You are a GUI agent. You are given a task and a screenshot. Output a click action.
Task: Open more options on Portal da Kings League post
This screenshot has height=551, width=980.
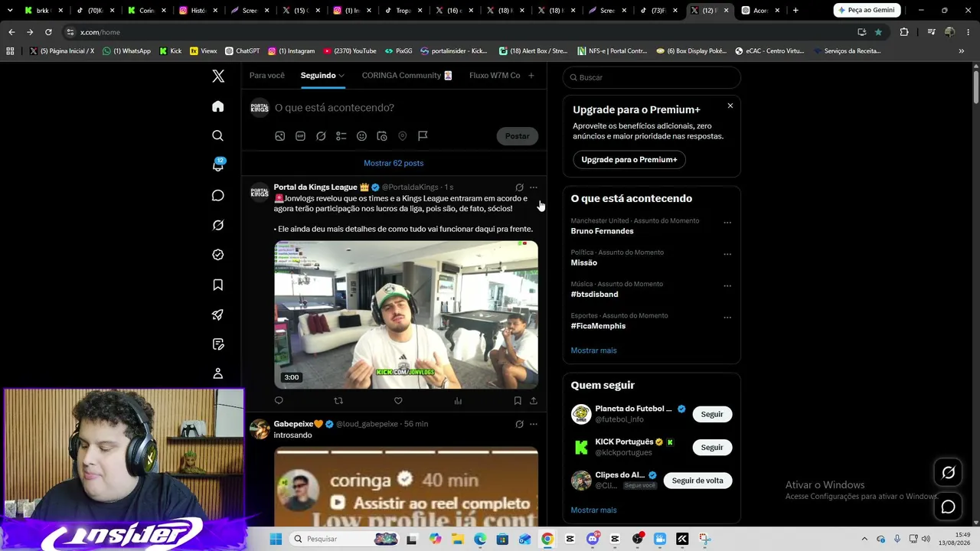click(534, 187)
